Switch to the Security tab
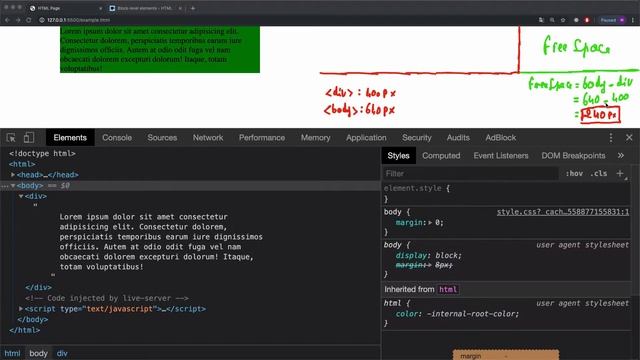Image resolution: width=640 pixels, height=360 pixels. pyautogui.click(x=417, y=138)
